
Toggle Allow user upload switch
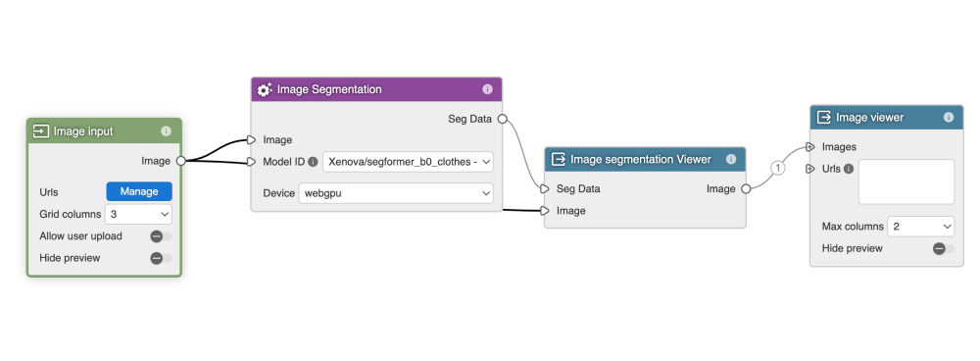pyautogui.click(x=162, y=236)
